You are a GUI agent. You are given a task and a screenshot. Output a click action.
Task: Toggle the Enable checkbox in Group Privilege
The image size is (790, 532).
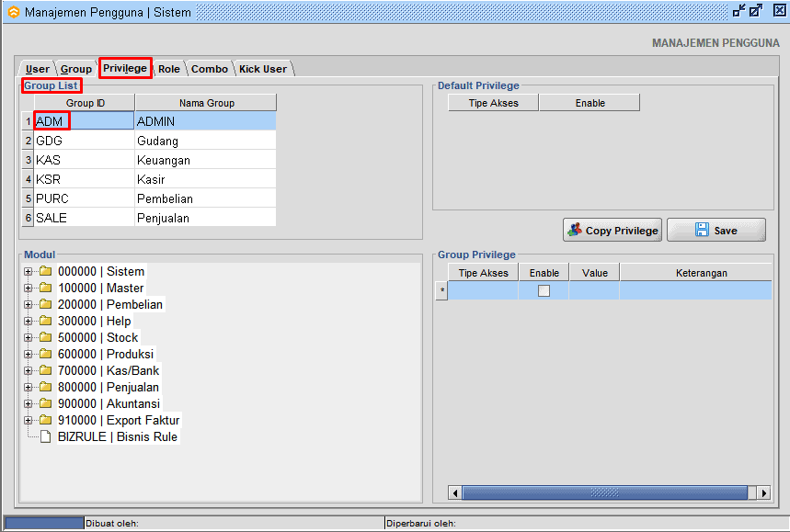click(x=544, y=291)
